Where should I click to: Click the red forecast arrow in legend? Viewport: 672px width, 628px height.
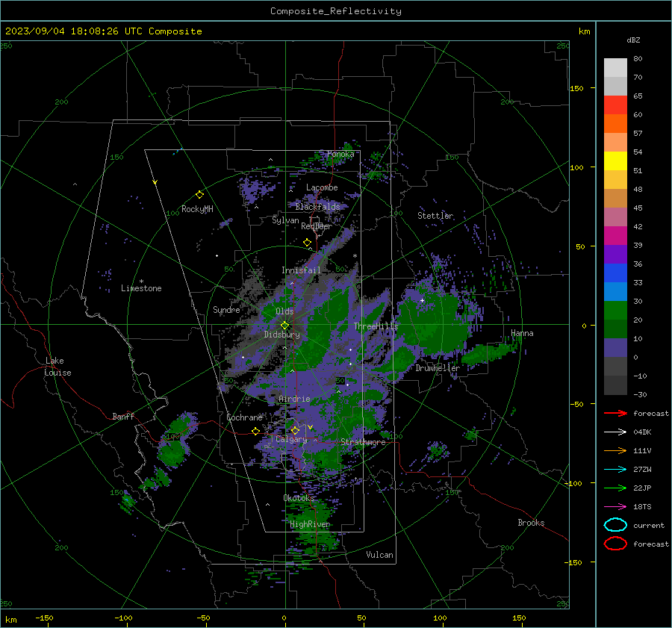click(x=615, y=413)
